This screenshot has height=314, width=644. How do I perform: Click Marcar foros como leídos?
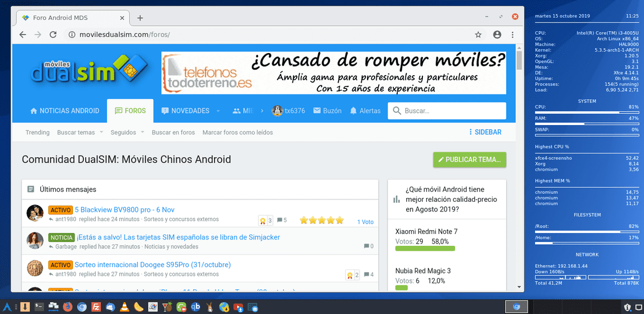tap(238, 133)
